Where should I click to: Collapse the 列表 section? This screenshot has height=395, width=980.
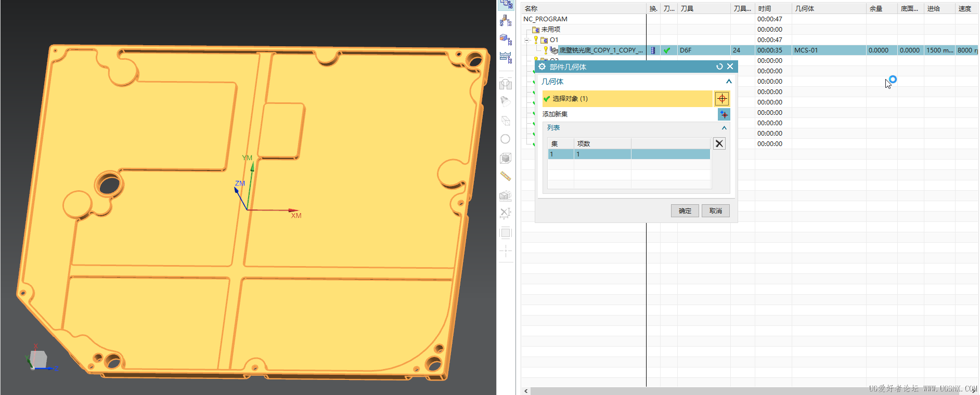pyautogui.click(x=724, y=128)
